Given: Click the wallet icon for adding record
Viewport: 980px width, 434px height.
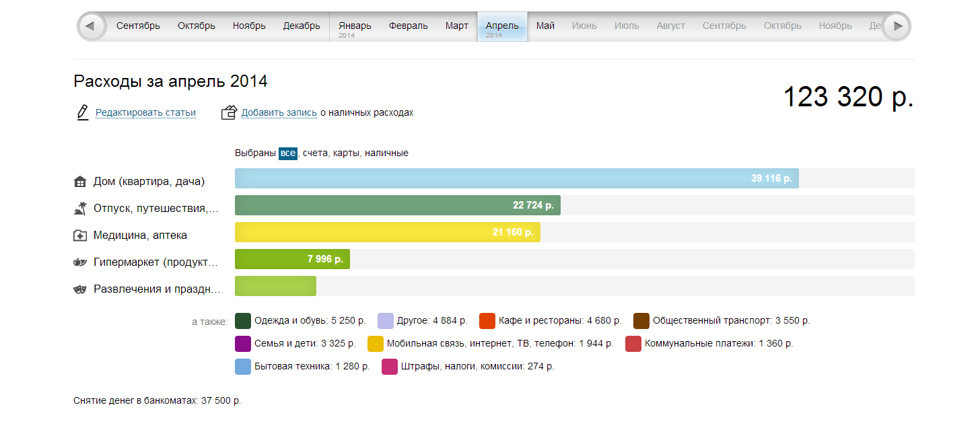Looking at the screenshot, I should pos(230,112).
